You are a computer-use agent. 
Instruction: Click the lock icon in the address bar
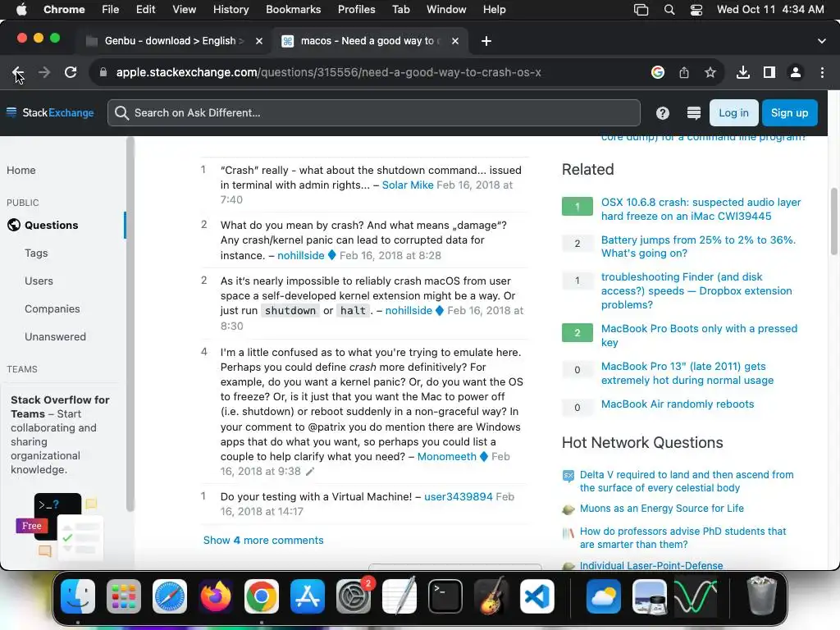tap(103, 72)
